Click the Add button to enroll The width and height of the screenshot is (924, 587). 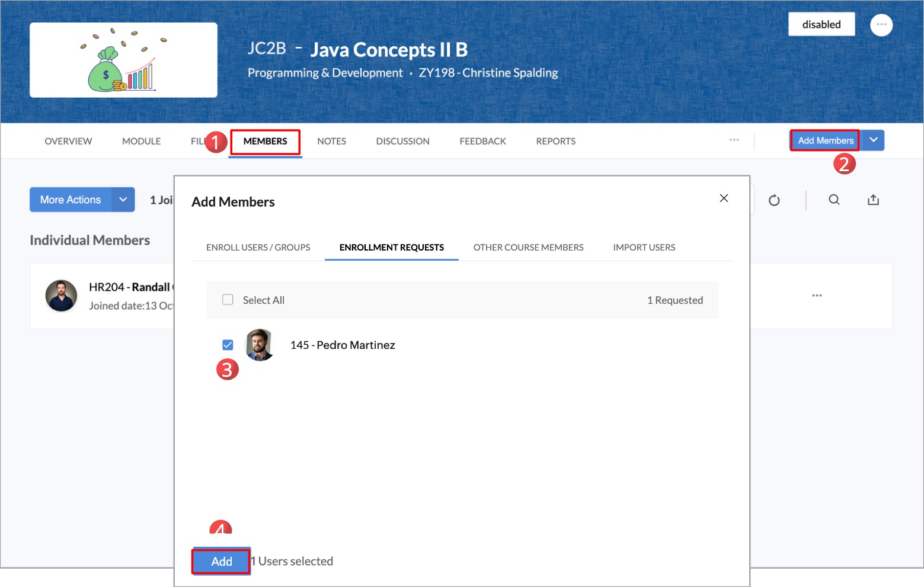tap(221, 561)
